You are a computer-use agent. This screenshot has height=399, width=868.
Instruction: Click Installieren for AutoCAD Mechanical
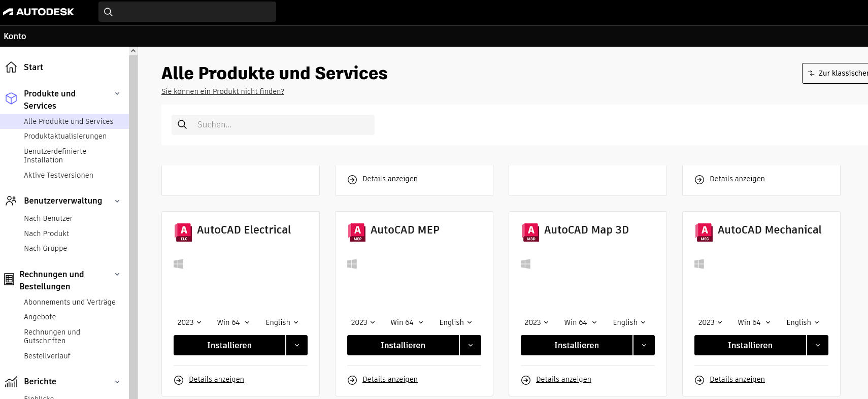[750, 345]
